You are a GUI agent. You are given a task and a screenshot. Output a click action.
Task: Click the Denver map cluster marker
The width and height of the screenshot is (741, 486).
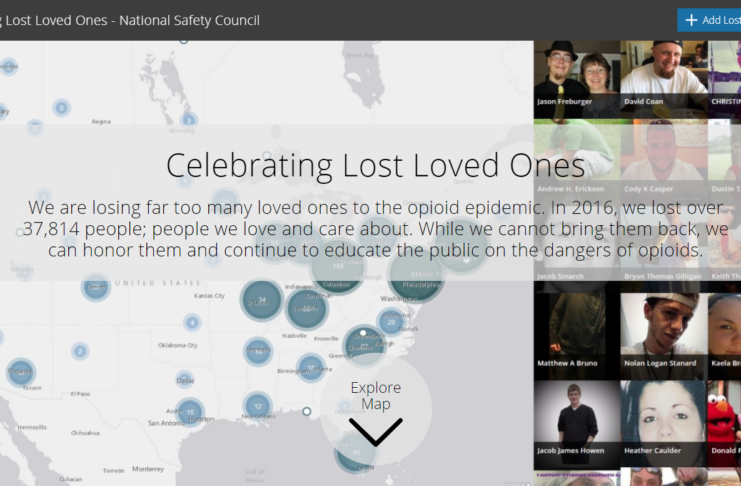tap(96, 287)
